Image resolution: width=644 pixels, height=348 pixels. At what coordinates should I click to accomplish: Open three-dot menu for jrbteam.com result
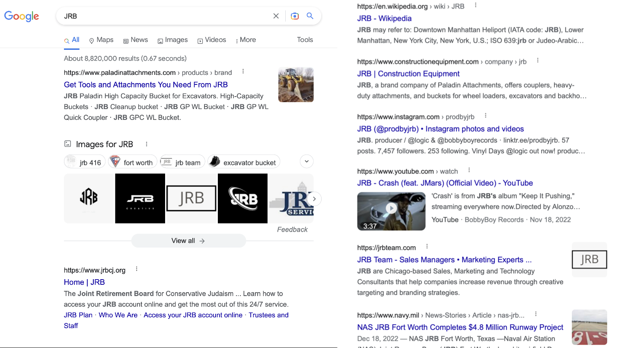click(x=427, y=246)
